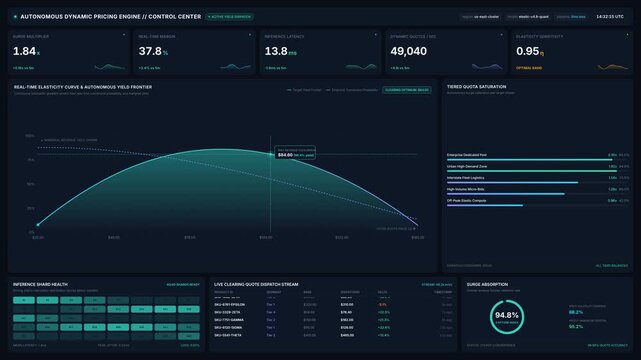The width and height of the screenshot is (641, 360).
Task: Click the Delta column header
Action: coord(382,292)
